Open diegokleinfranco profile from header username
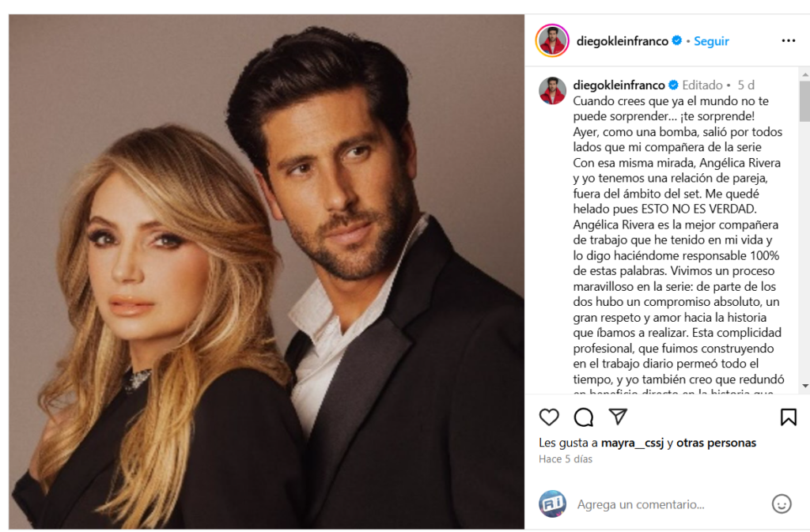Image resolution: width=810 pixels, height=532 pixels. click(622, 41)
